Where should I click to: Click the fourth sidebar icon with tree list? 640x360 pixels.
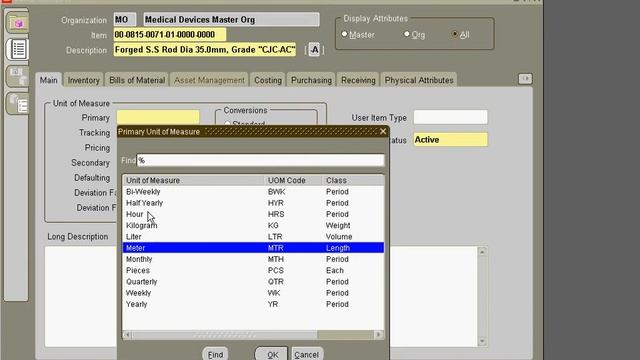tap(18, 103)
